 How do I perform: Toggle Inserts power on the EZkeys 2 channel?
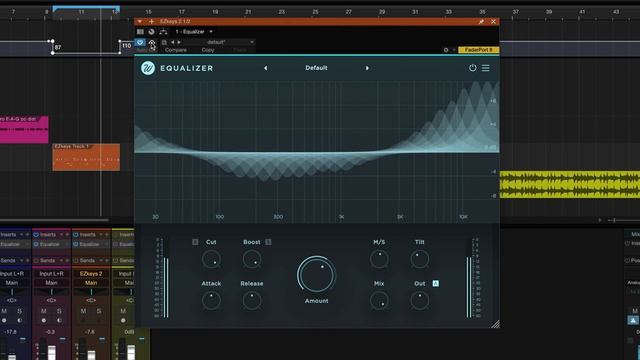pos(76,235)
